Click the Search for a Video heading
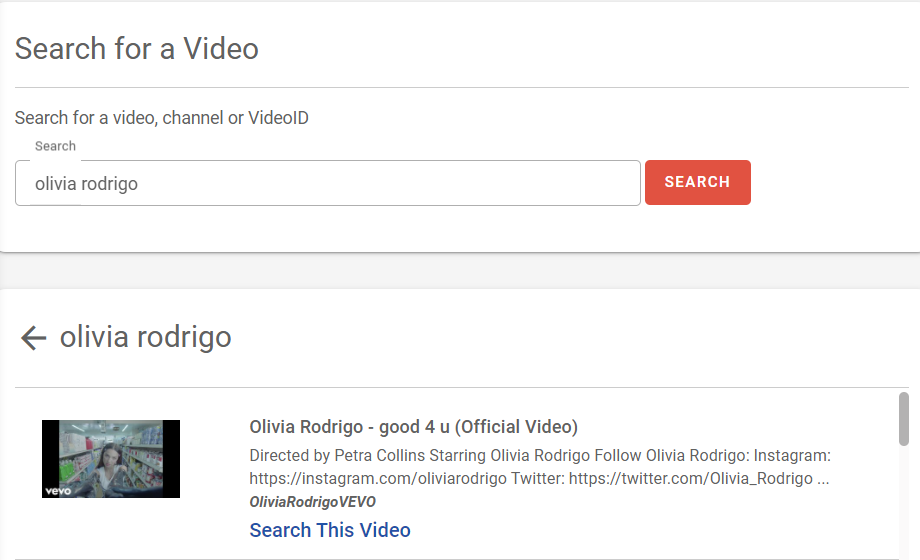920x560 pixels. coord(137,49)
